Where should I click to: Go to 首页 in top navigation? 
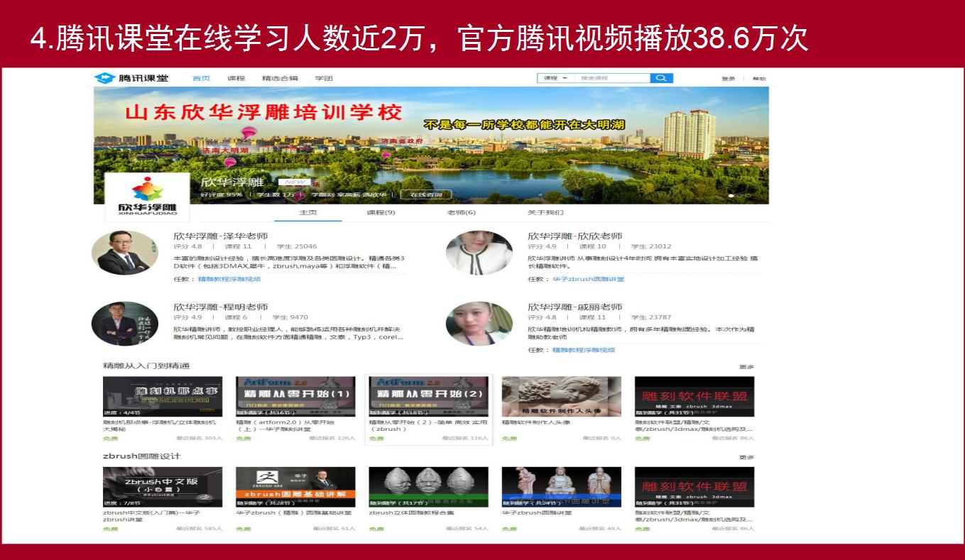coord(202,78)
